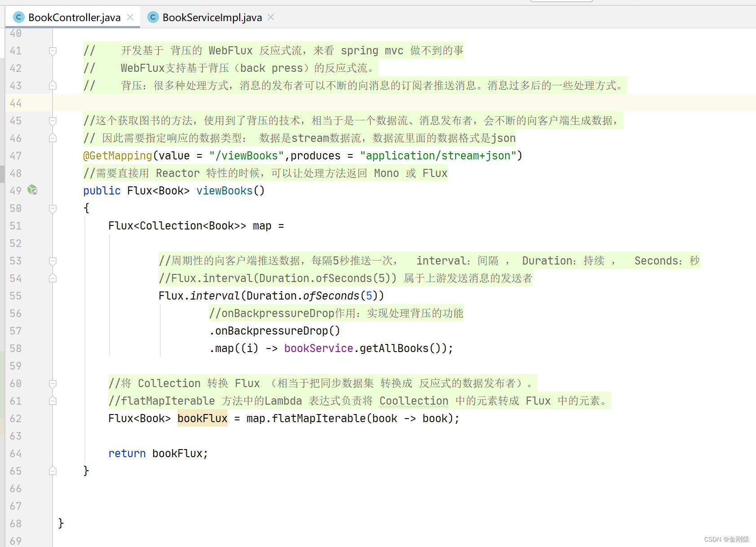The image size is (756, 547).
Task: Click the Java class icon on BookServiceImpl.java tab
Action: coord(153,18)
